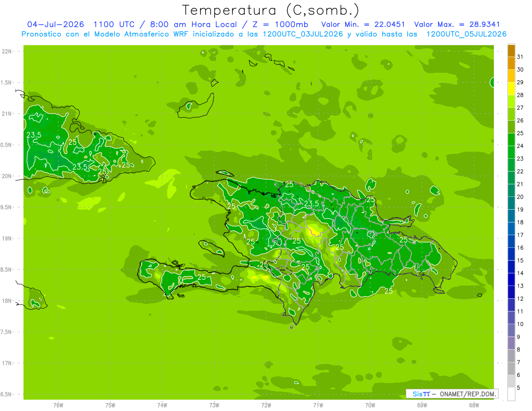Click the colorbar value label '21'

[x=520, y=184]
